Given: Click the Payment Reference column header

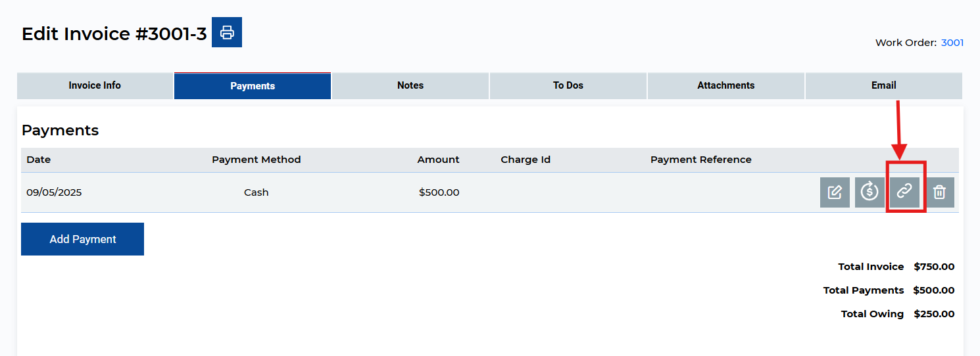Looking at the screenshot, I should coord(700,160).
